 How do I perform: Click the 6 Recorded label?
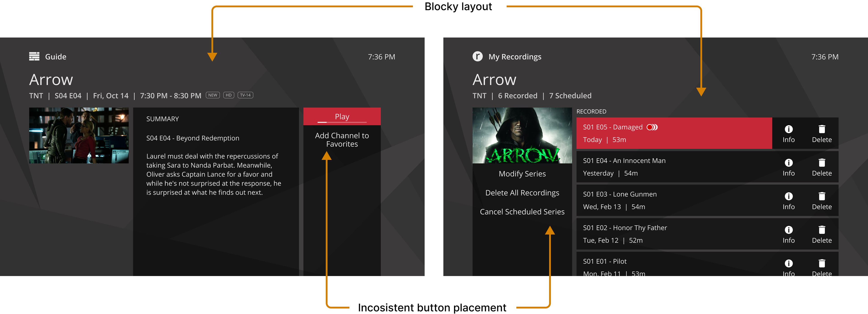coord(518,95)
